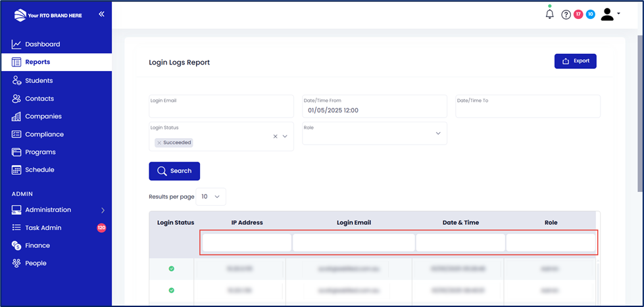Screen dimensions: 644x307
Task: Open the user profile avatar menu
Action: point(610,14)
